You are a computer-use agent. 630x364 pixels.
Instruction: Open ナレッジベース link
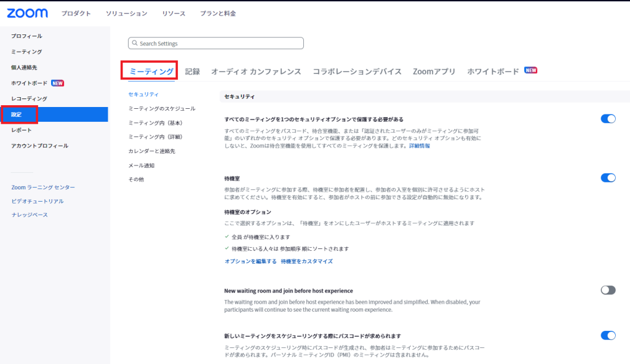30,215
